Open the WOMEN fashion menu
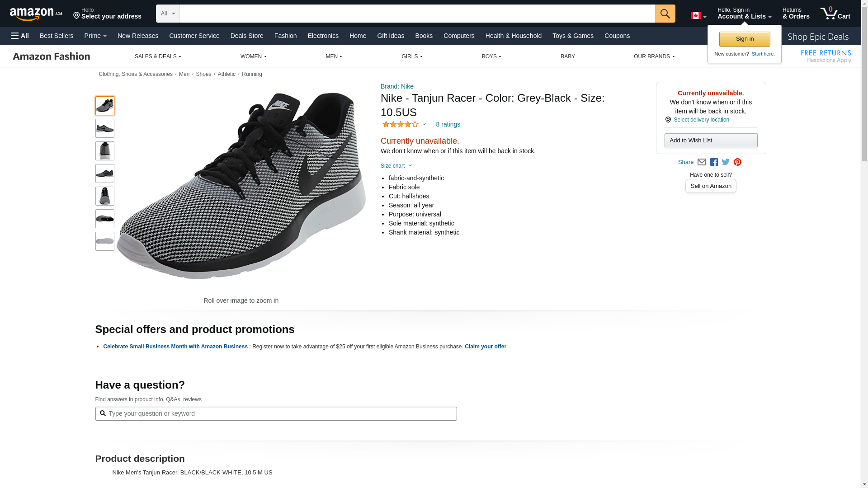 point(253,56)
